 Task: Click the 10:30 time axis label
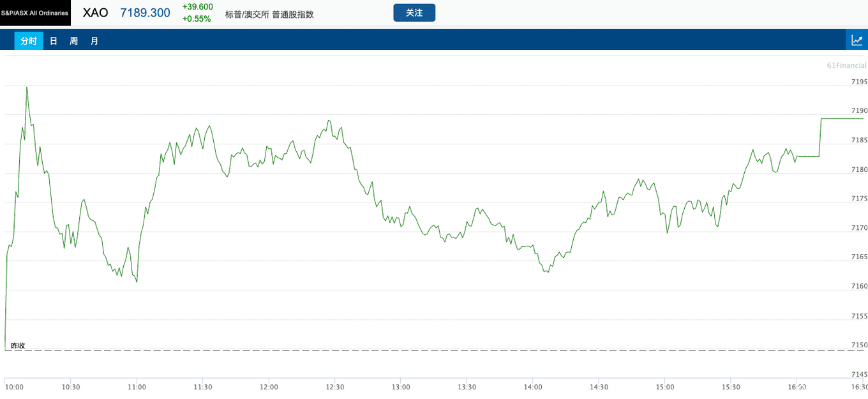pos(70,387)
